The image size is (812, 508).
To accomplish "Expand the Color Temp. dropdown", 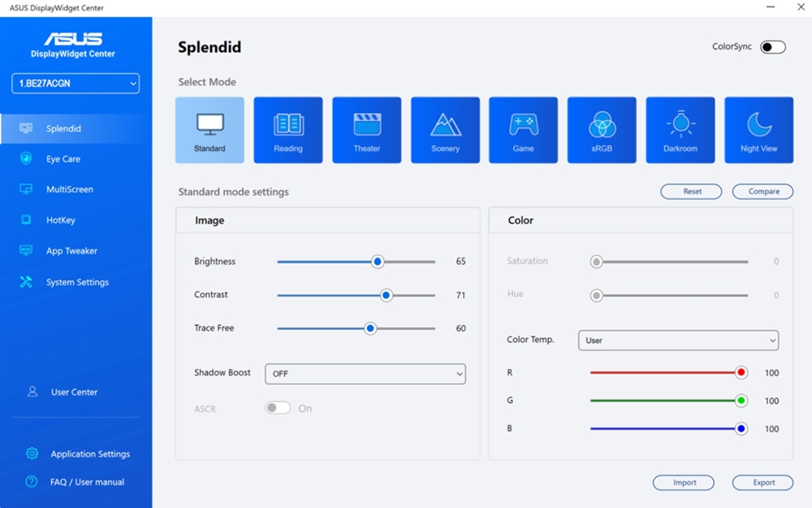I will tap(678, 341).
